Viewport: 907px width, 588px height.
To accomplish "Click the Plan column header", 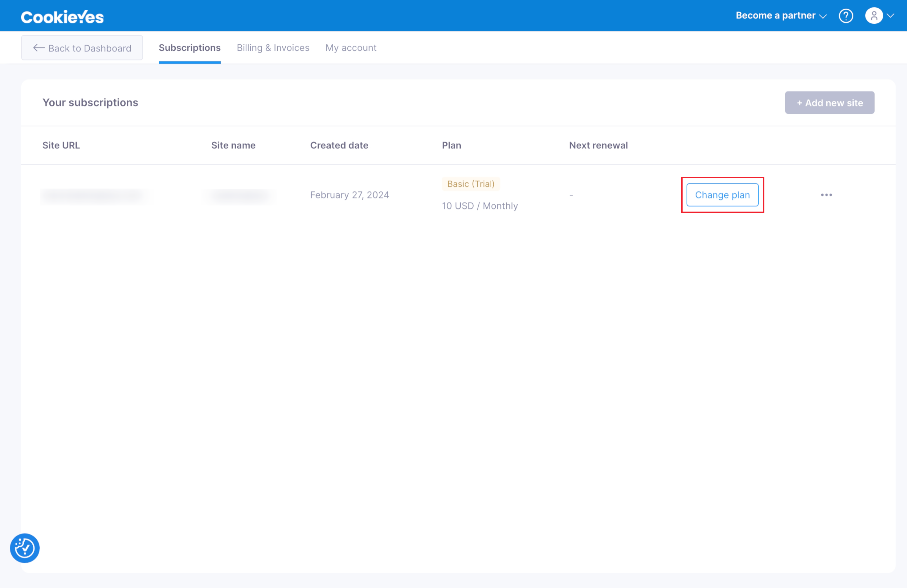I will pos(451,145).
